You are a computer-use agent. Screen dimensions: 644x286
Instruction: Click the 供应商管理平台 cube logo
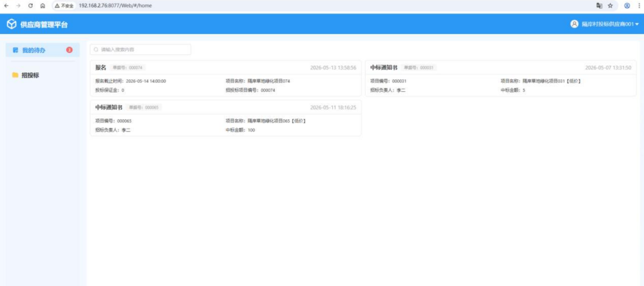pyautogui.click(x=11, y=24)
